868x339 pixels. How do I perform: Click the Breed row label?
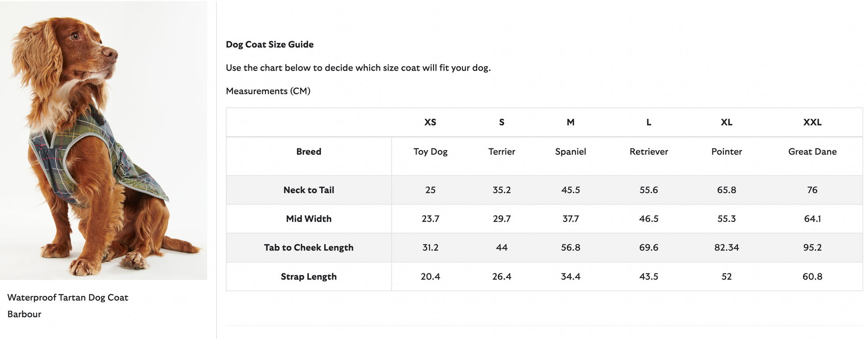pyautogui.click(x=309, y=151)
